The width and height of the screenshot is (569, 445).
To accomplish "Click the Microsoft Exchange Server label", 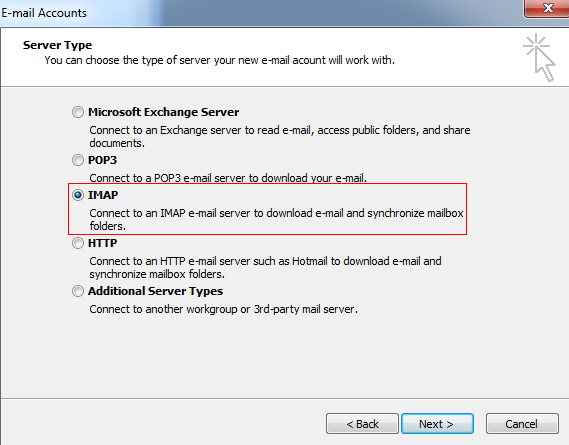I will pos(163,112).
